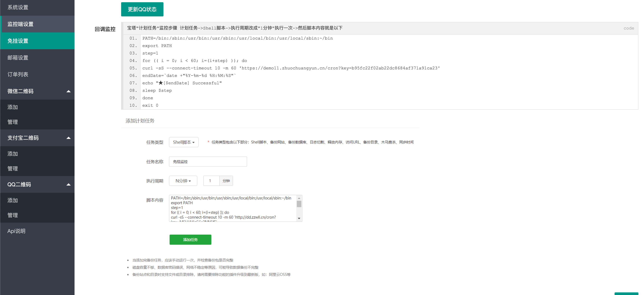Click the code label on the code block
The width and height of the screenshot is (644, 295).
(629, 28)
